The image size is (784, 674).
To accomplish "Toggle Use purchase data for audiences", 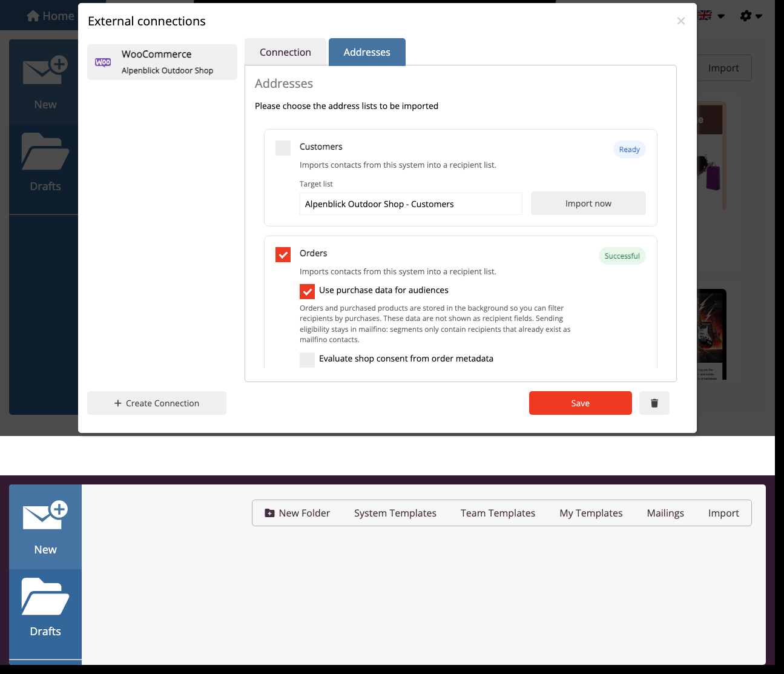I will coord(307,291).
